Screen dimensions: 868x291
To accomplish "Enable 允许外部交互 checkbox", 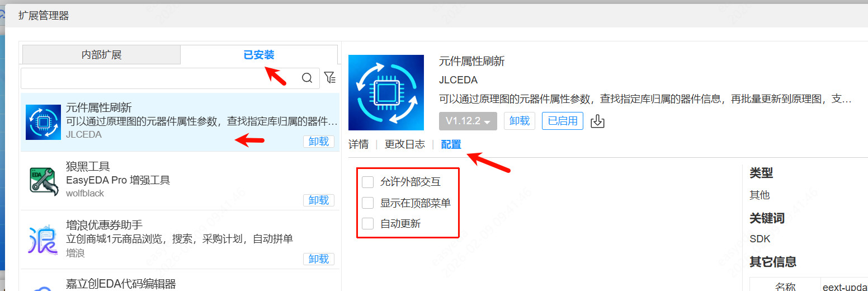I will tap(367, 182).
